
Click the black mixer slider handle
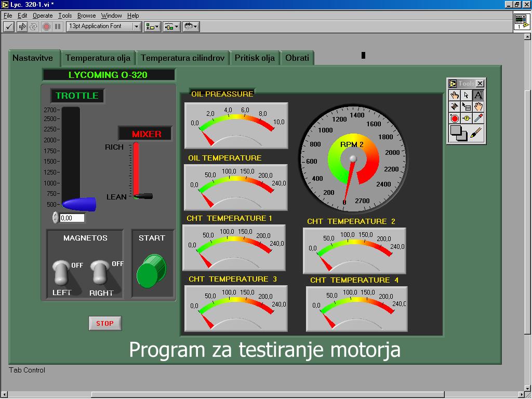tap(143, 196)
